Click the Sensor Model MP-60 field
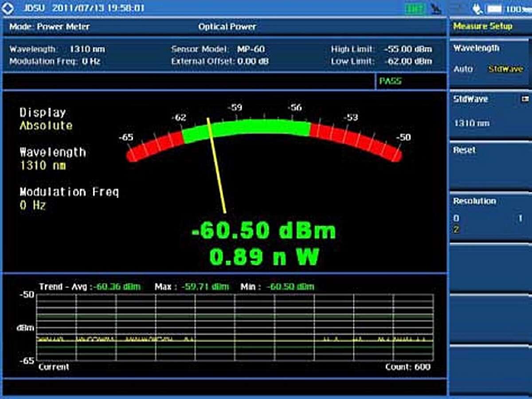Screen dimensions: 532x399 (x=218, y=49)
